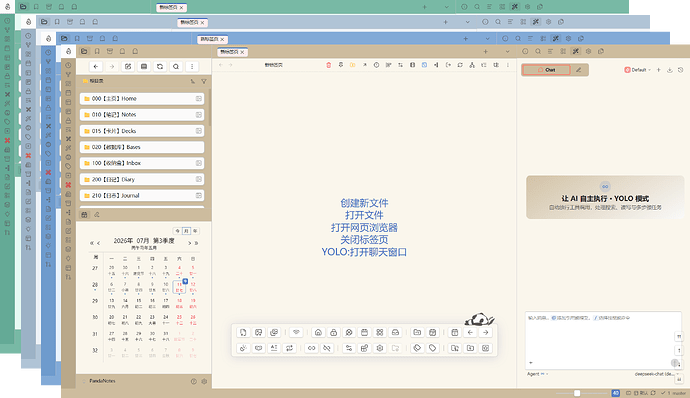Select the Chat mode button

(546, 70)
